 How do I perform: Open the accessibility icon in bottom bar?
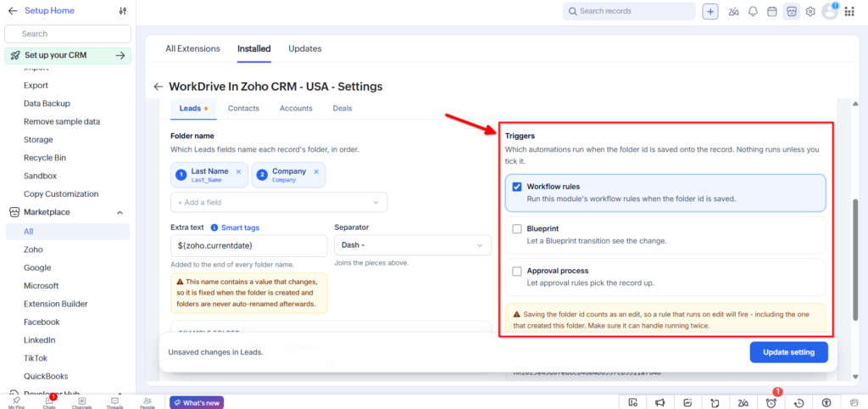point(826,403)
